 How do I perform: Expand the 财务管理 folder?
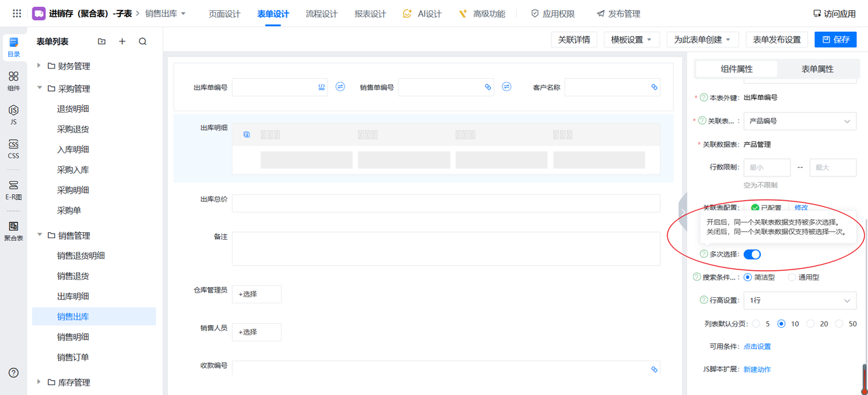(x=39, y=66)
